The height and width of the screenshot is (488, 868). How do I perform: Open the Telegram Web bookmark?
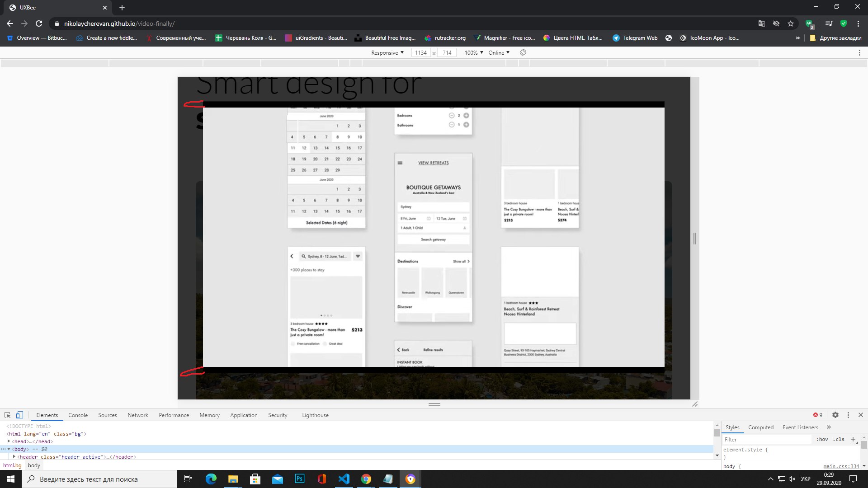click(x=635, y=38)
